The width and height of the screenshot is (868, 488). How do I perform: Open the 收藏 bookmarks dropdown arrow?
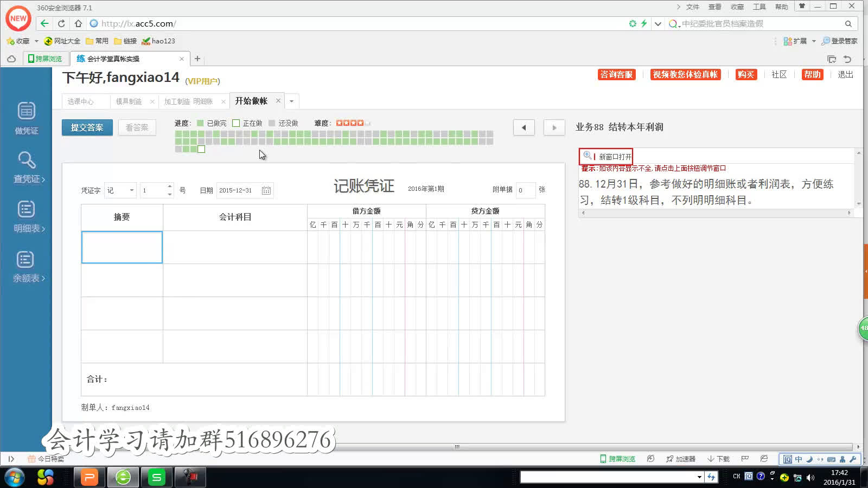(x=36, y=41)
